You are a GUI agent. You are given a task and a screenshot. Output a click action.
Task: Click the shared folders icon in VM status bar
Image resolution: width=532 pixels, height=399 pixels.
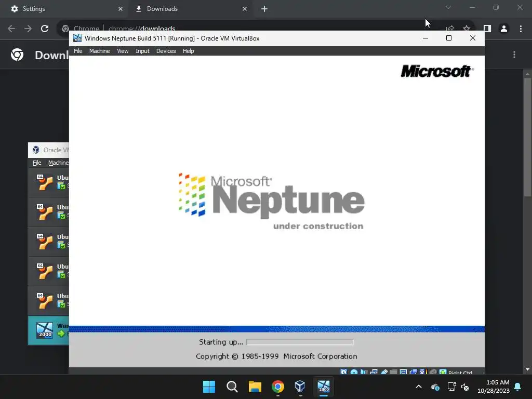click(x=394, y=372)
